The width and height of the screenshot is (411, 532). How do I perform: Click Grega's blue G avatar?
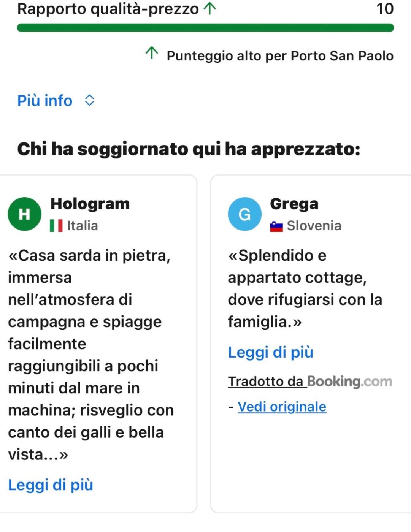(x=244, y=214)
